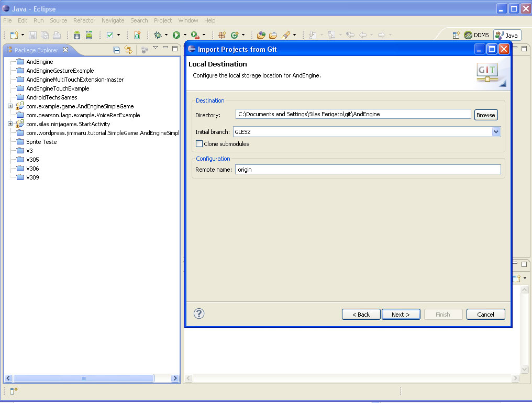Click the Next button
Image resolution: width=532 pixels, height=403 pixels.
coord(401,315)
